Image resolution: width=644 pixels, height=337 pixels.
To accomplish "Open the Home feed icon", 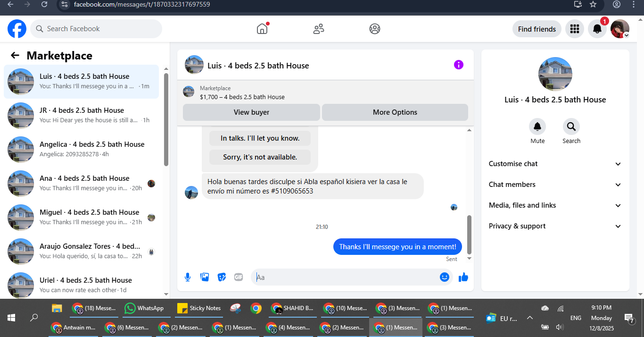I will click(262, 29).
